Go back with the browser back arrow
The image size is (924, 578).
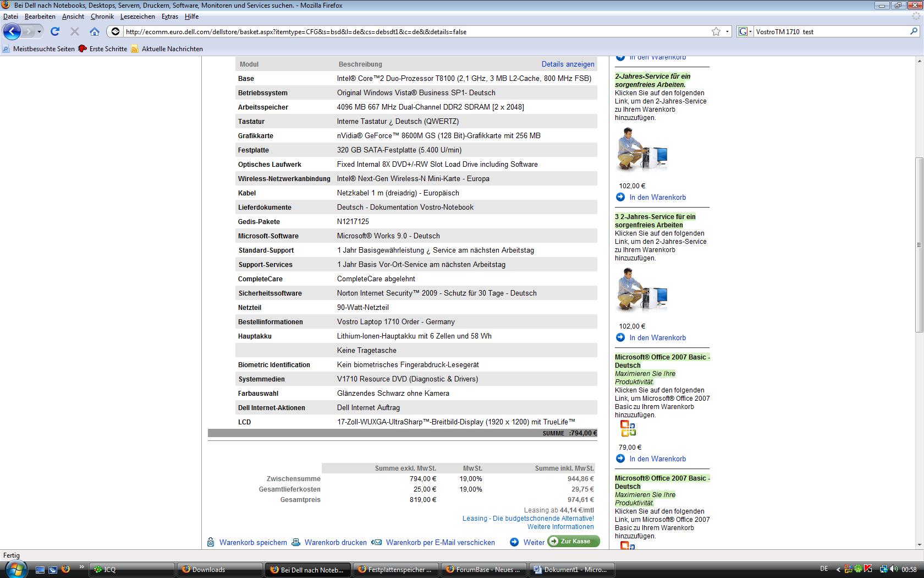point(12,31)
